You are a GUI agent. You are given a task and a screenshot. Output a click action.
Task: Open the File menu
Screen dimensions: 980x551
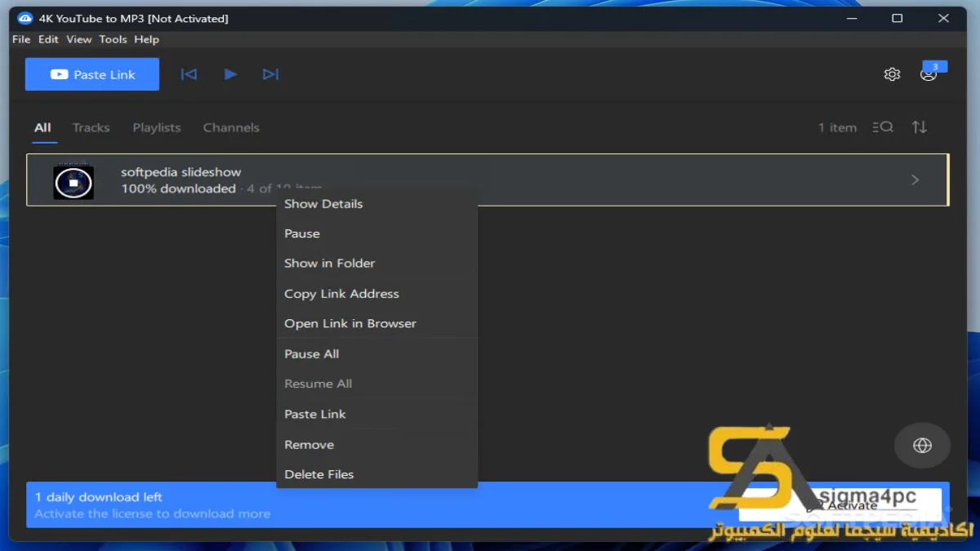21,39
